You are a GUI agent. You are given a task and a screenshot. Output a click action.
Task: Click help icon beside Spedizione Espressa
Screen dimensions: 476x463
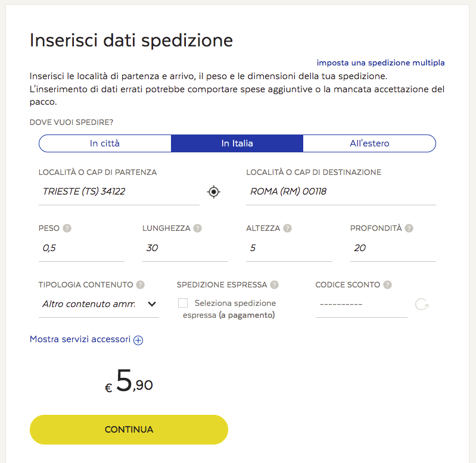coord(274,284)
